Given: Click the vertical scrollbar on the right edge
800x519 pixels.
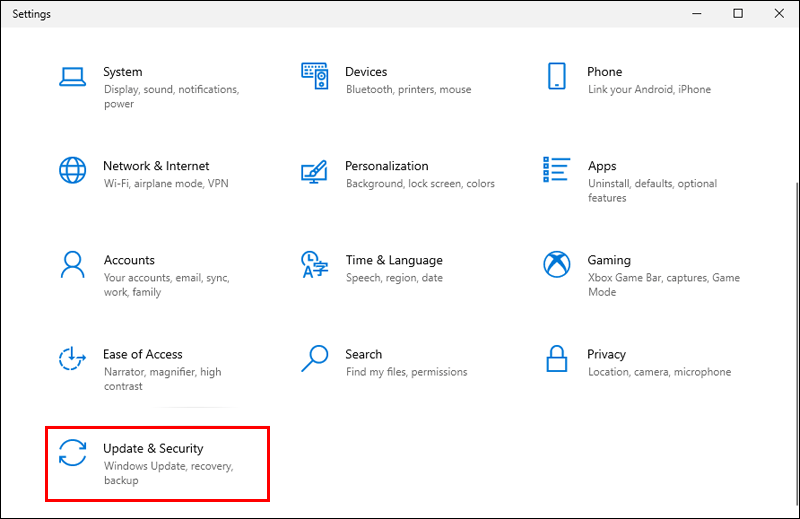Looking at the screenshot, I should click(797, 342).
